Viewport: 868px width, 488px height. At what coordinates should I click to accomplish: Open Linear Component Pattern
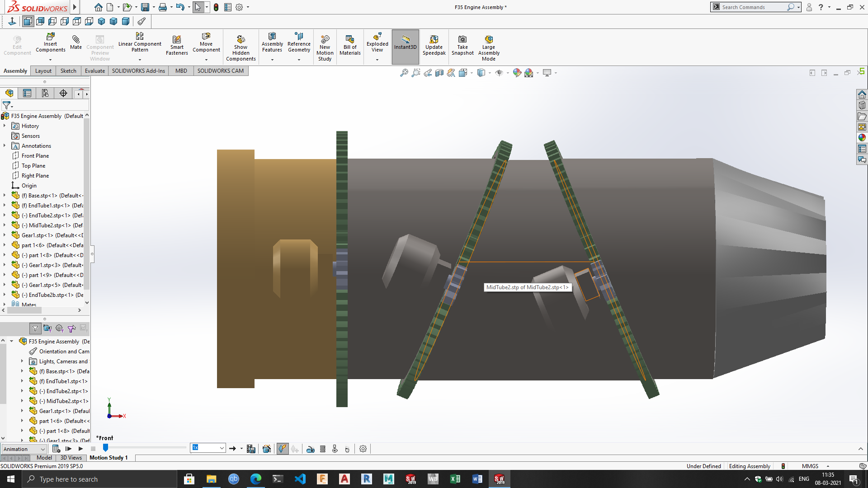[140, 43]
